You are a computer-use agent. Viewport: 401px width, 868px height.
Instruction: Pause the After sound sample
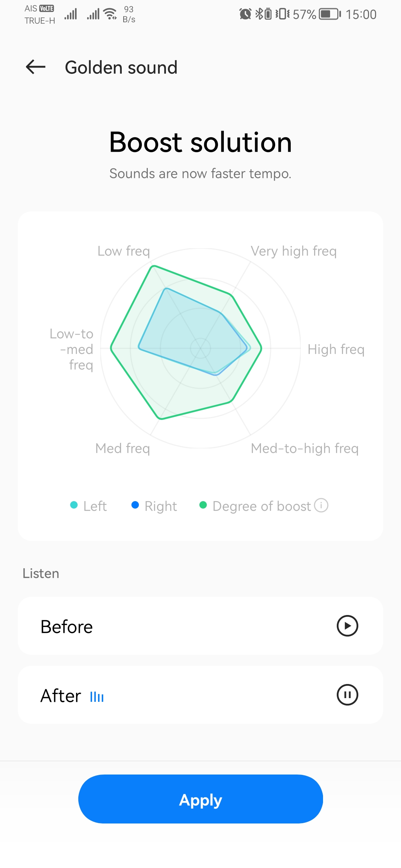click(x=347, y=695)
